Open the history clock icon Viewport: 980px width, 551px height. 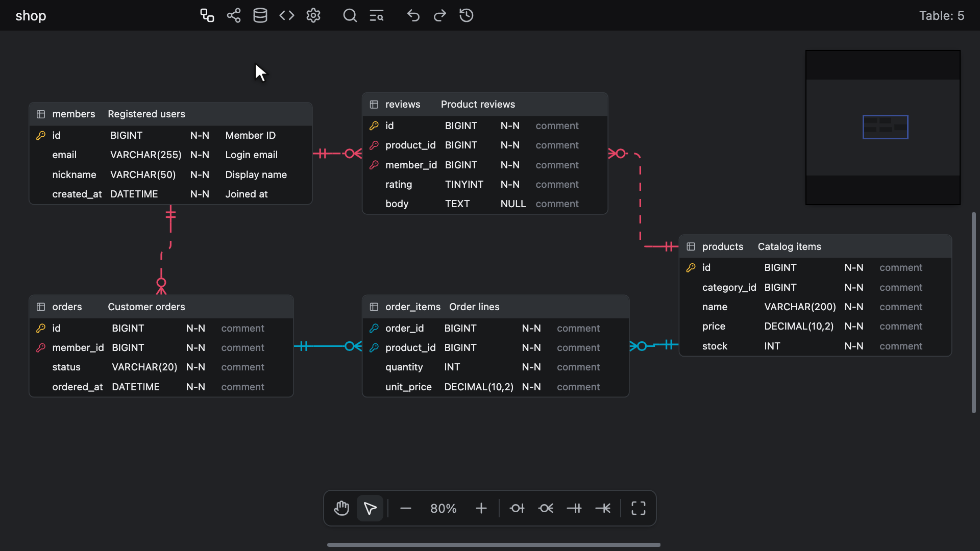tap(467, 15)
